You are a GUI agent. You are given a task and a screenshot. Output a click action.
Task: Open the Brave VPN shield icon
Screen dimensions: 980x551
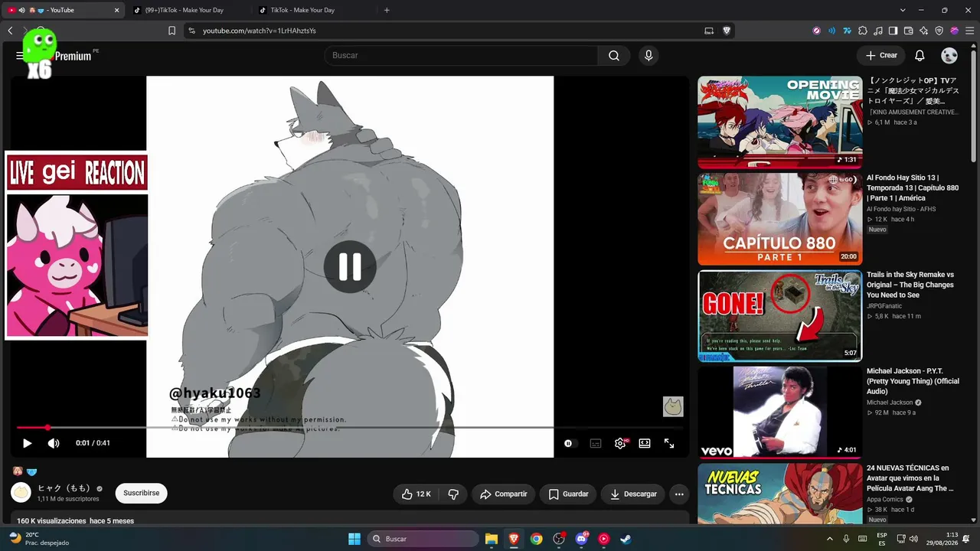[939, 31]
